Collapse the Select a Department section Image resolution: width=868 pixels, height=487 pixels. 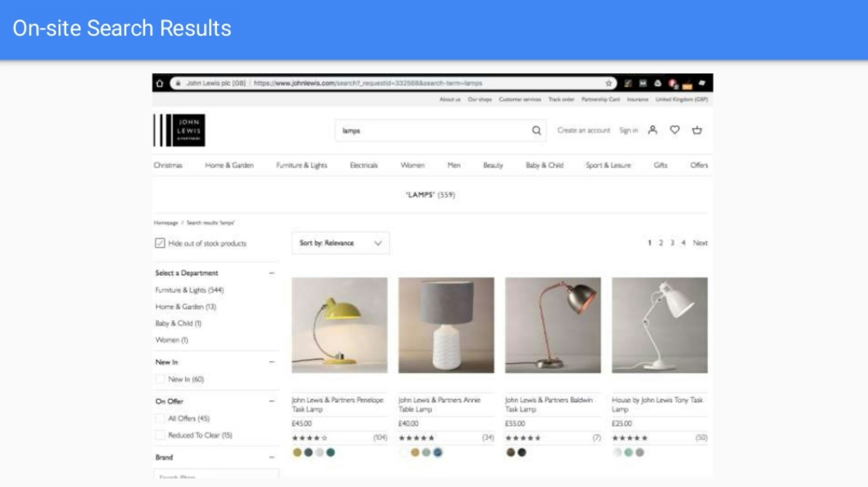tap(272, 273)
